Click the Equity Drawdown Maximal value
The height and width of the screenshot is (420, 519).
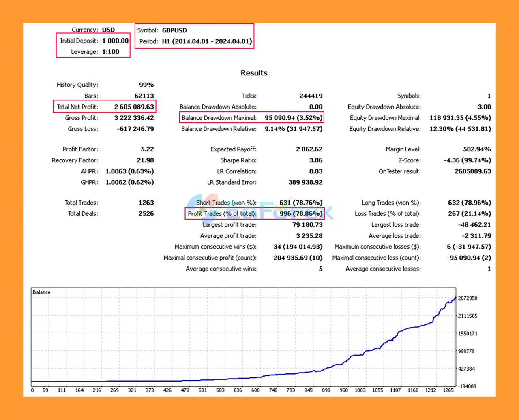[460, 118]
